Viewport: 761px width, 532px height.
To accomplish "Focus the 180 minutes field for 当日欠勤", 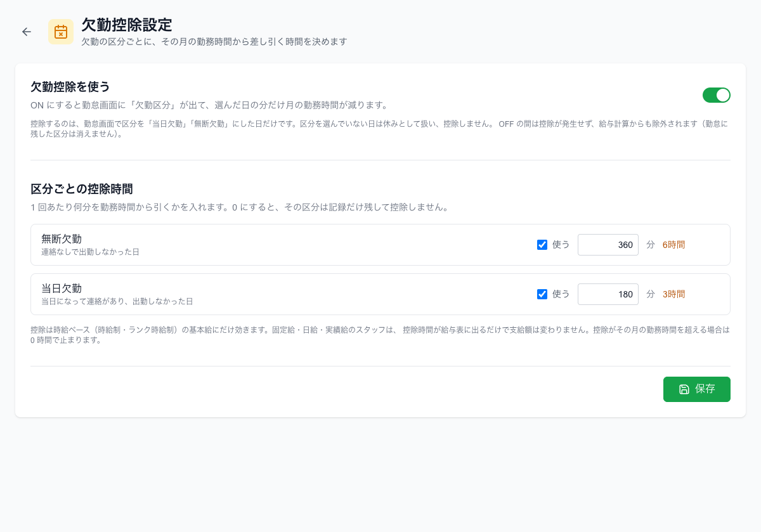I will [x=608, y=294].
